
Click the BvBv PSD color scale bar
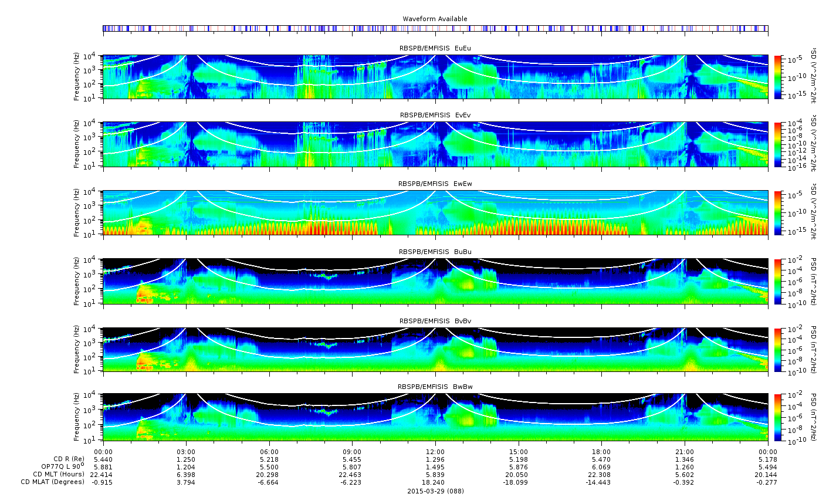coord(778,350)
